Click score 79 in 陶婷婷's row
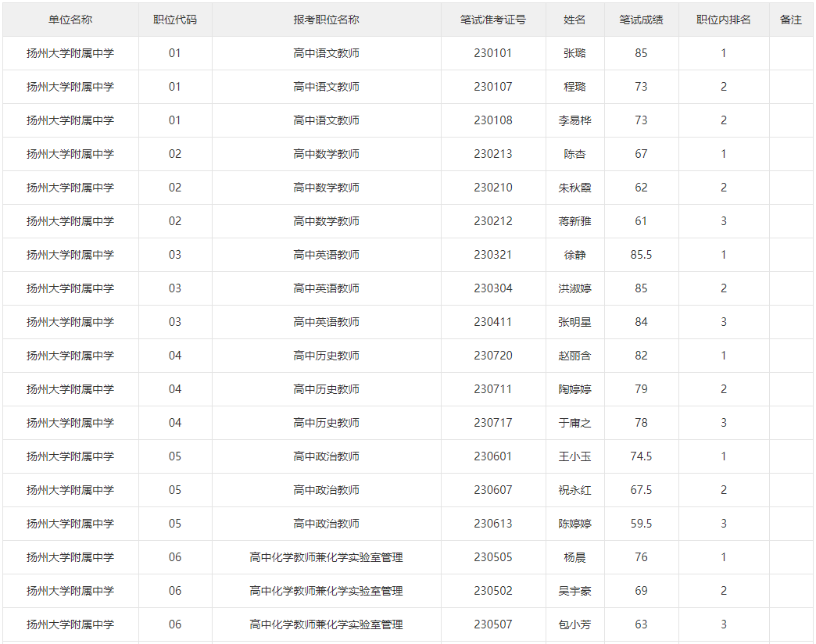This screenshot has height=644, width=816. [x=641, y=389]
